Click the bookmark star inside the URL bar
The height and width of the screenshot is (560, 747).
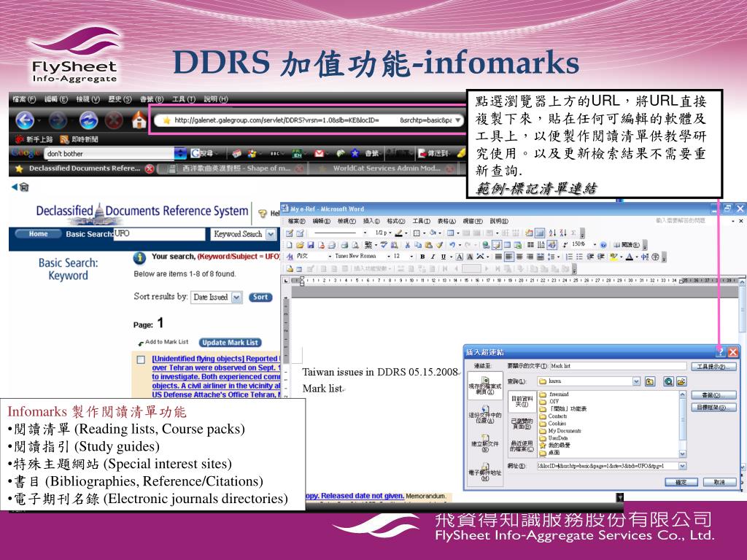pyautogui.click(x=166, y=120)
